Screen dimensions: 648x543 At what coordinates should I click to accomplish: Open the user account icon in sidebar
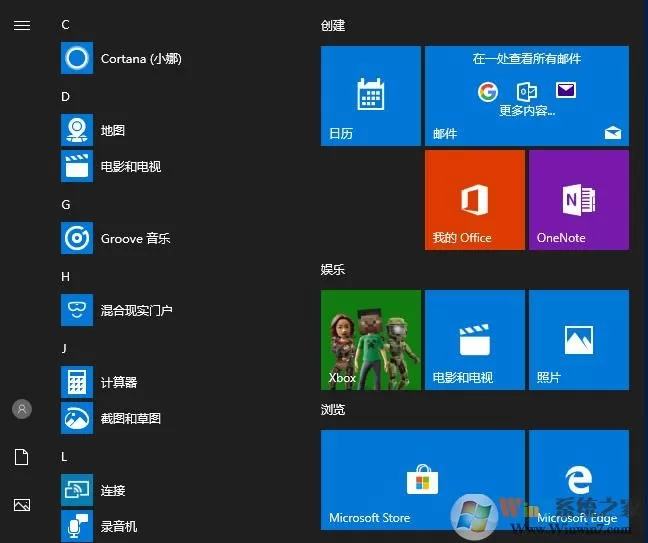click(22, 409)
